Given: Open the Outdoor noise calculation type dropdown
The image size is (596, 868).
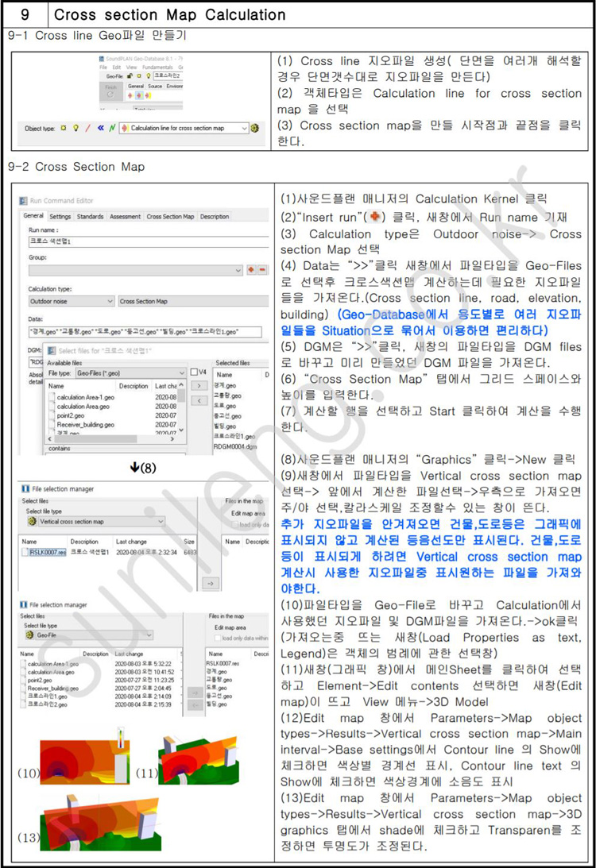Looking at the screenshot, I should 110,301.
